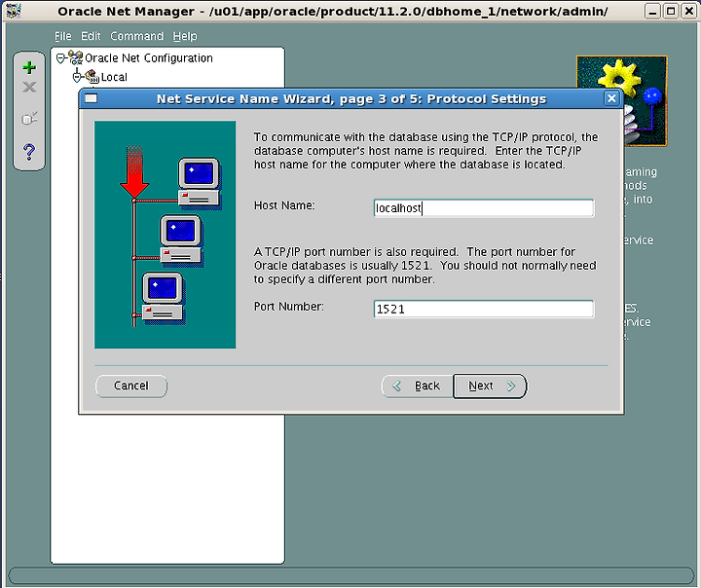Collapse the Oracle Net Configuration tree node
Screen dimensions: 701x588
[60, 58]
